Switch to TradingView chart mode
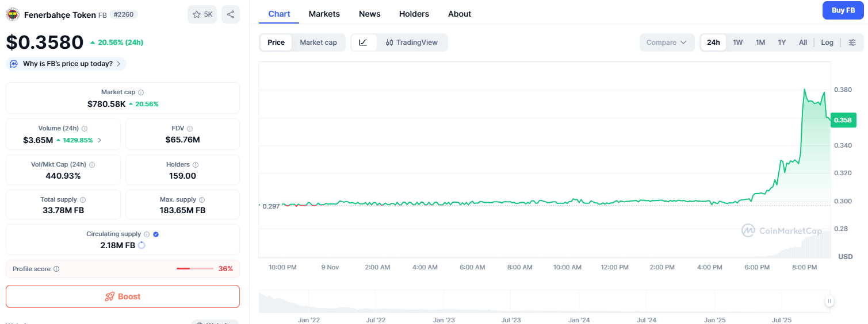The width and height of the screenshot is (868, 324). 412,43
